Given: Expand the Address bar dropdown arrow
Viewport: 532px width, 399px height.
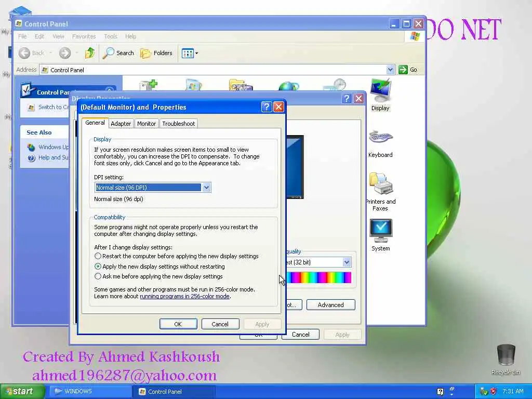Looking at the screenshot, I should tap(390, 70).
